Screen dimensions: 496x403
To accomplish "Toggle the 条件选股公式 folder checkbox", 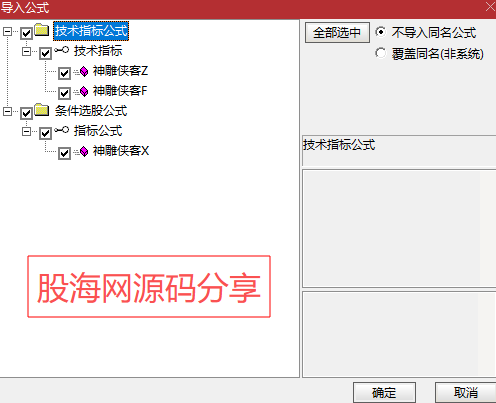I will point(26,113).
